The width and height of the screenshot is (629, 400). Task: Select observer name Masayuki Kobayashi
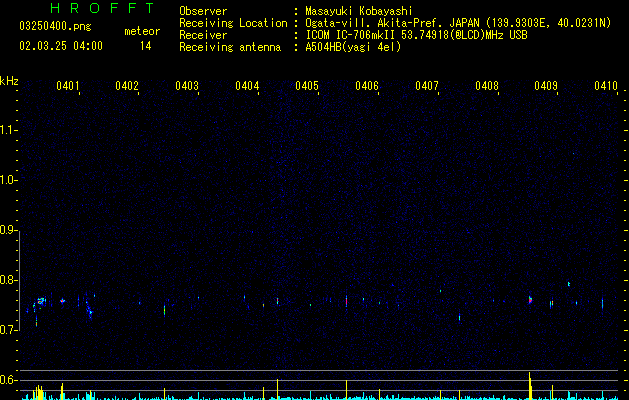[359, 11]
